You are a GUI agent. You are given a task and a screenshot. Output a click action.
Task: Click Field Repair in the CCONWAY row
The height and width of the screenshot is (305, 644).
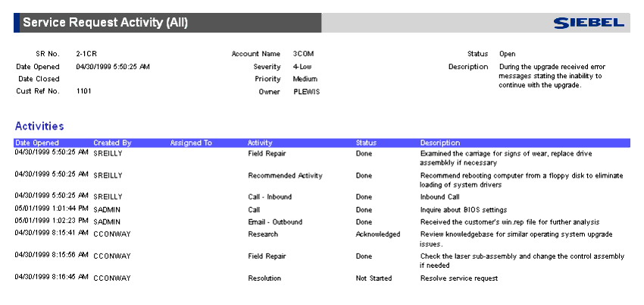pyautogui.click(x=267, y=256)
